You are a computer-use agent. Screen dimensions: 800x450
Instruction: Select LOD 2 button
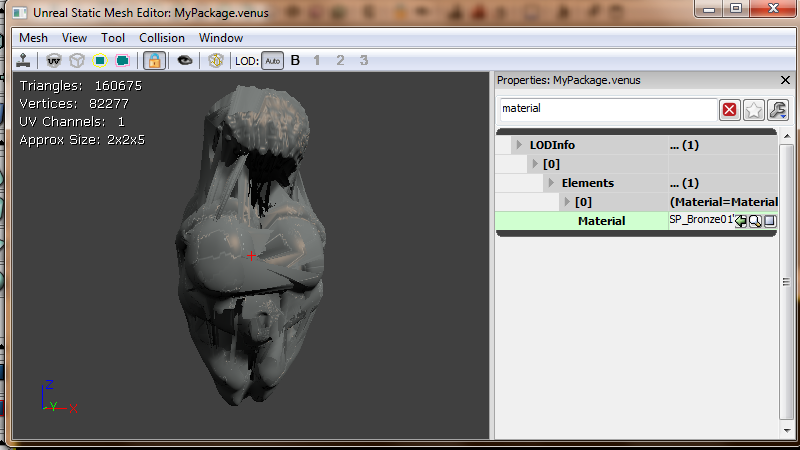pyautogui.click(x=340, y=61)
